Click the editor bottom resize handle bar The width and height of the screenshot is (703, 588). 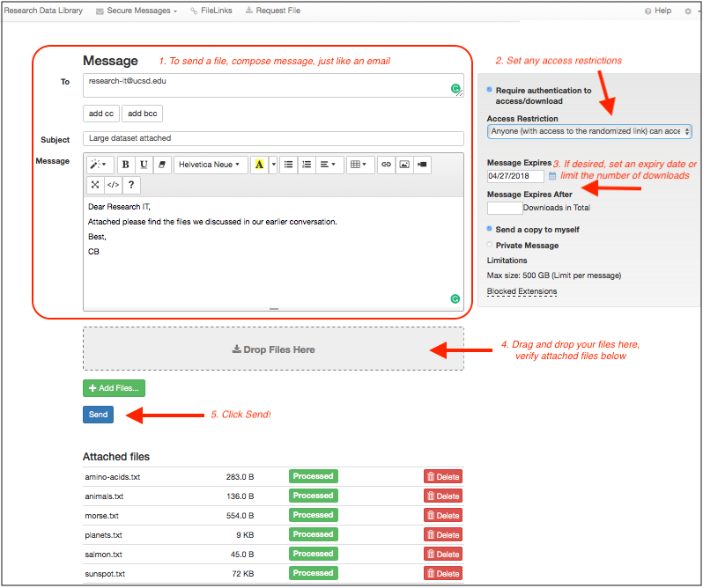tap(273, 309)
